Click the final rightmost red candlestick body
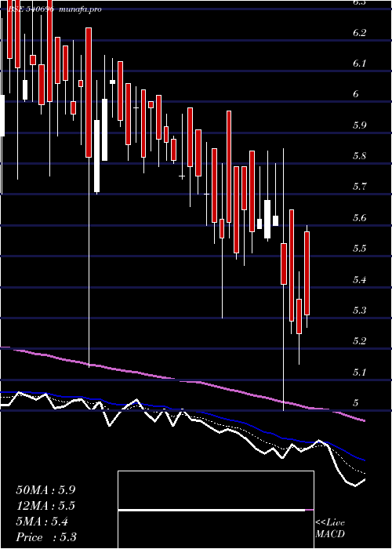Viewport: 392px width, 549px height. click(307, 273)
